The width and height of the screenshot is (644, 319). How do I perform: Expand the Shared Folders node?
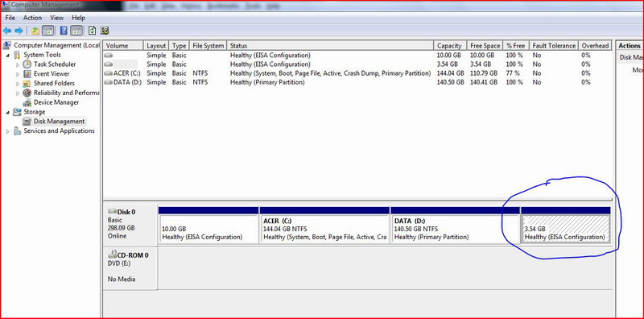[18, 84]
